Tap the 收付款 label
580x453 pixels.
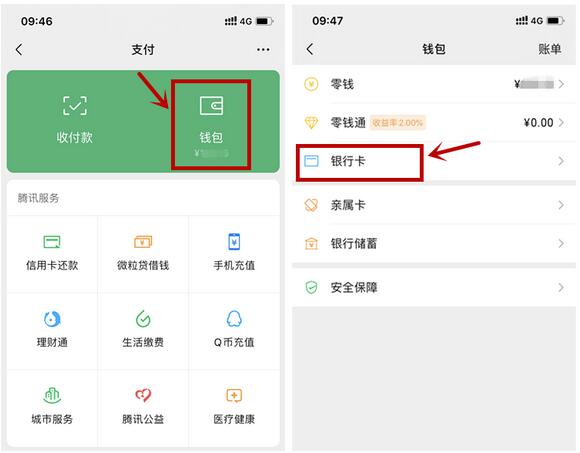pyautogui.click(x=75, y=137)
